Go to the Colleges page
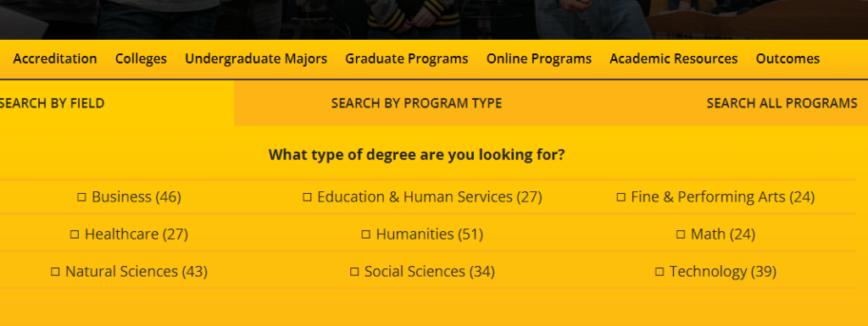Viewport: 868px width, 326px height. pyautogui.click(x=141, y=58)
